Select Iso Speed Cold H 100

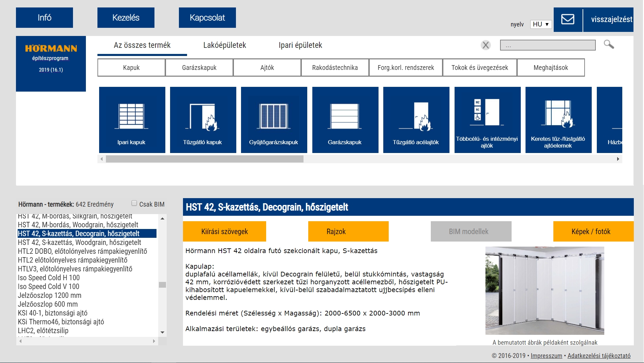[x=49, y=278]
